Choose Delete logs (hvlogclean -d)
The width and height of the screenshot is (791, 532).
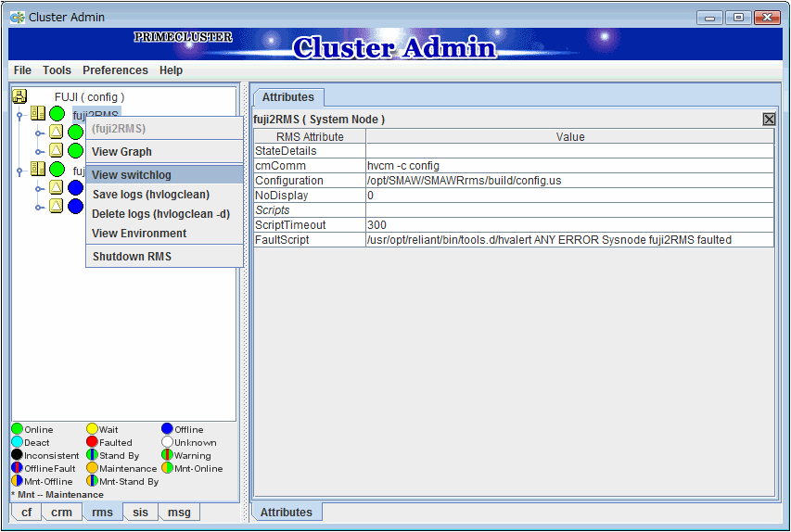(164, 214)
